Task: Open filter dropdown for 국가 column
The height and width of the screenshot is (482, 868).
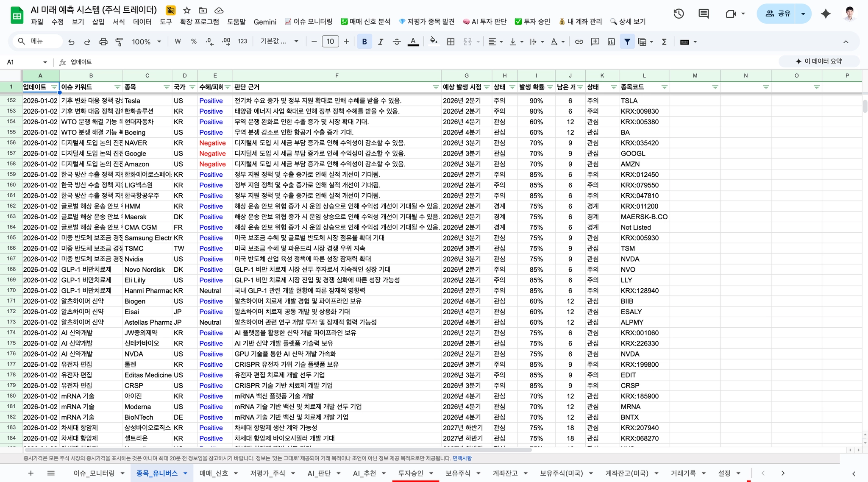Action: pyautogui.click(x=192, y=87)
